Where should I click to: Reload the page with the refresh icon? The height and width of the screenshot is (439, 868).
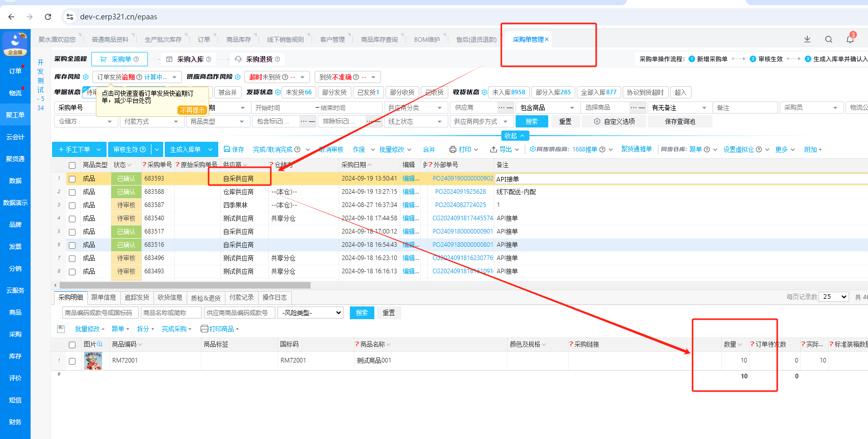pos(48,17)
